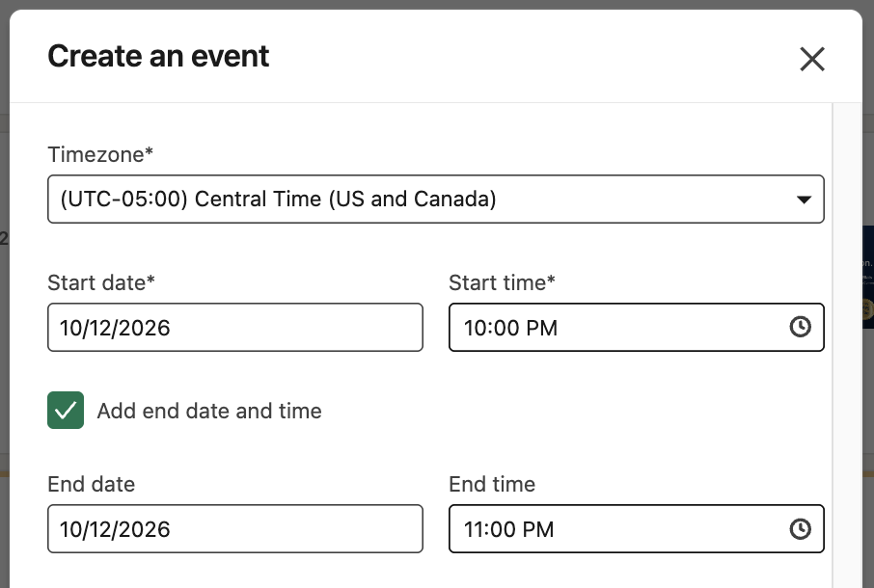Open the End time clock picker icon
Image resolution: width=874 pixels, height=588 pixels.
point(800,528)
